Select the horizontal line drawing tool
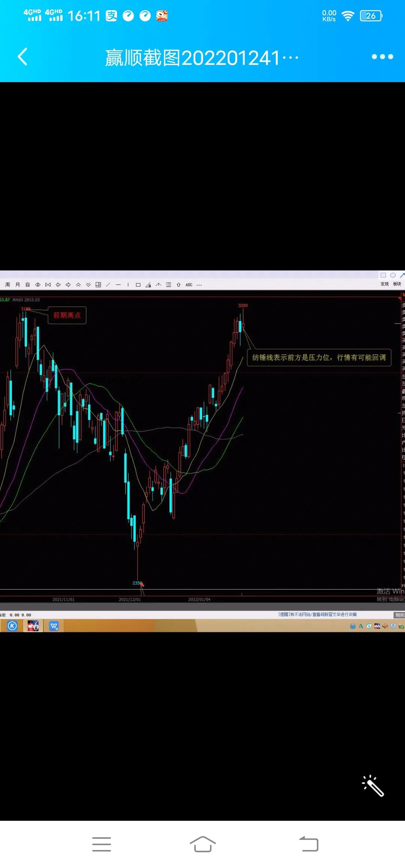This screenshot has height=868, width=405. (118, 285)
